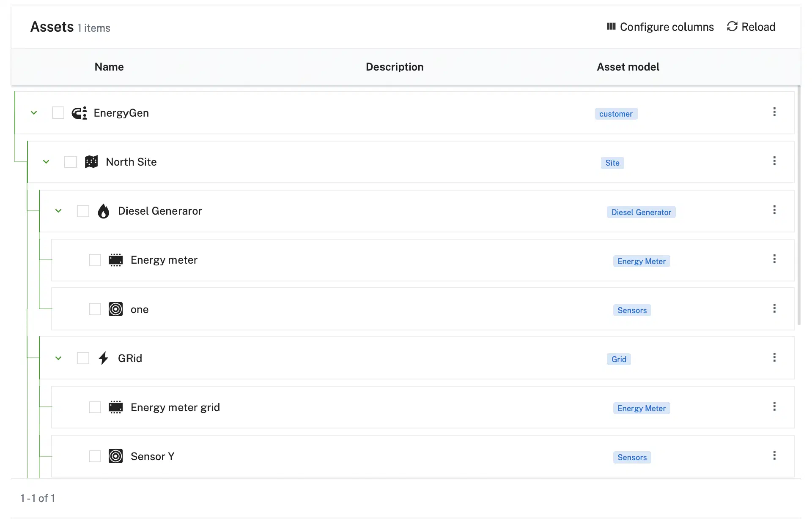Click the Name column header
The height and width of the screenshot is (529, 812).
coord(109,67)
